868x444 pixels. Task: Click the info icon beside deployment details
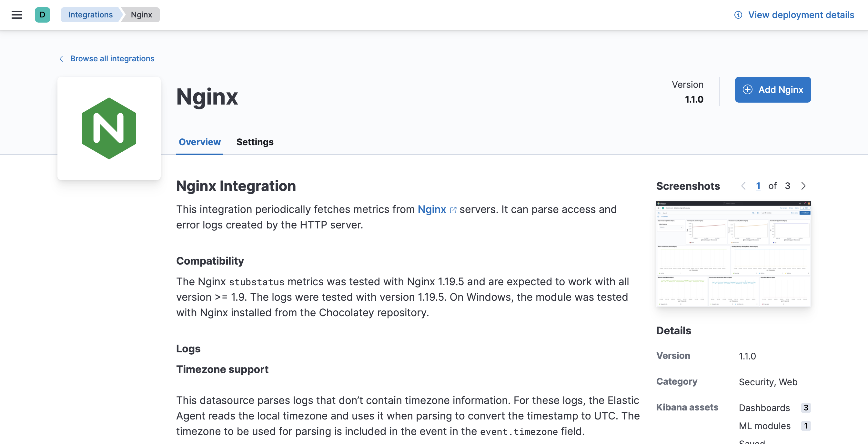point(738,15)
